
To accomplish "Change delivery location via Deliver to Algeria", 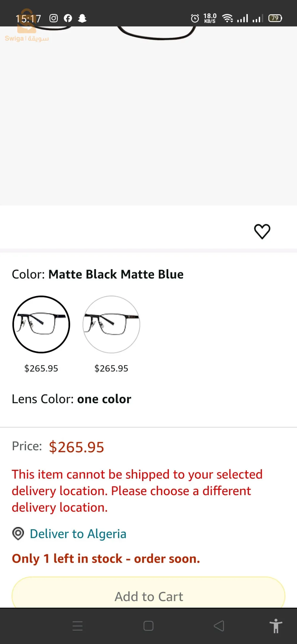I will click(x=78, y=534).
